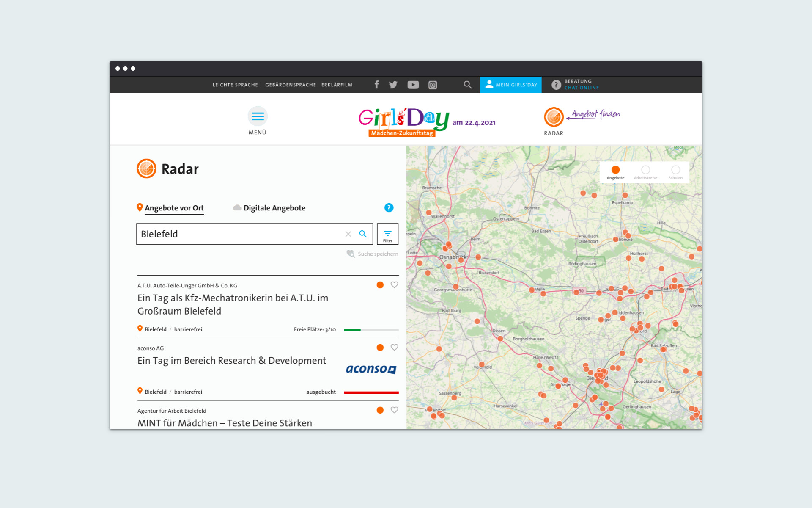Click the red ausgebucht progress bar
This screenshot has width=812, height=508.
(371, 392)
